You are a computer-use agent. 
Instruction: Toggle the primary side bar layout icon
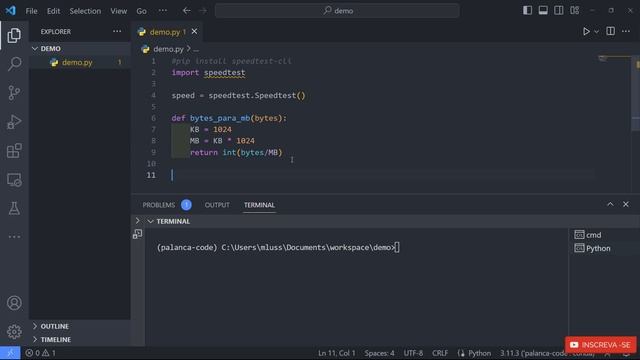click(x=527, y=10)
